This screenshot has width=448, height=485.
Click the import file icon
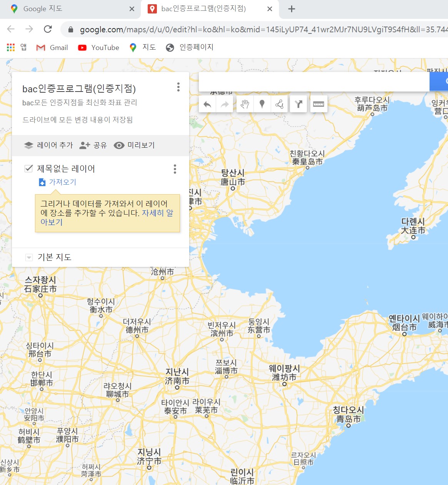coord(42,182)
